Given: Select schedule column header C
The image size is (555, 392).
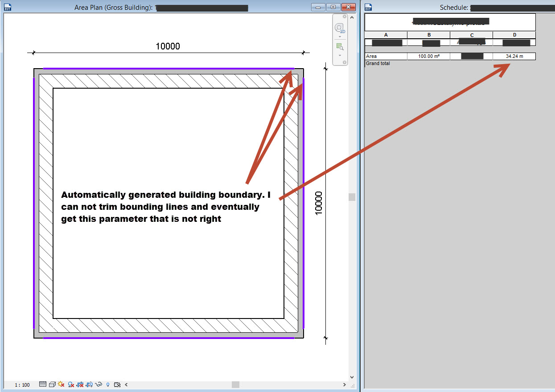Looking at the screenshot, I should point(471,35).
